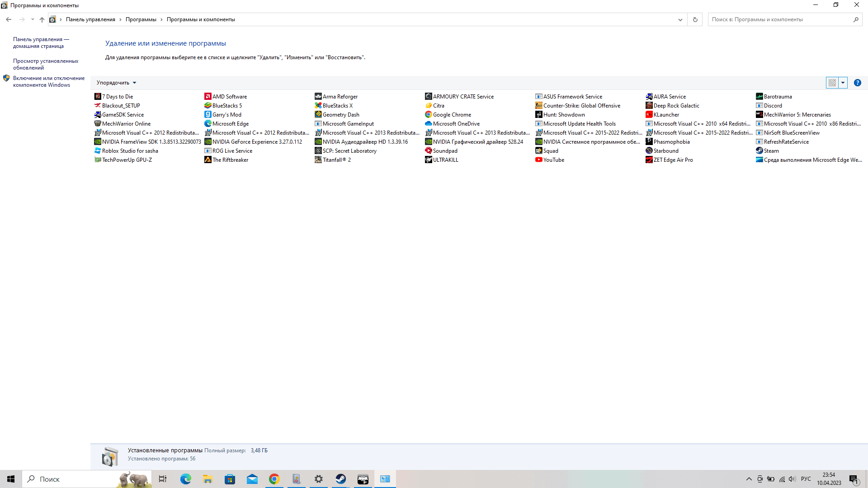Select the The Riftbreaker icon
868x488 pixels.
(x=208, y=160)
